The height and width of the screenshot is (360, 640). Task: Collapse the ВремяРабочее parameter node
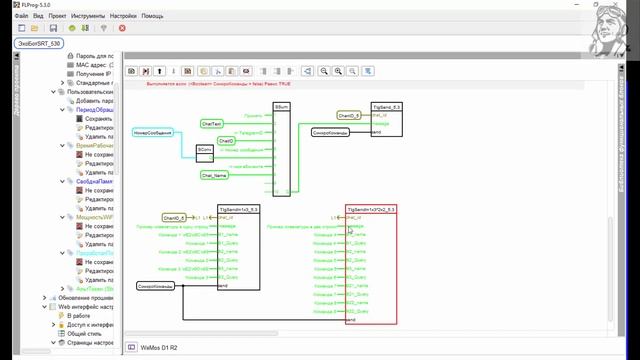point(62,145)
